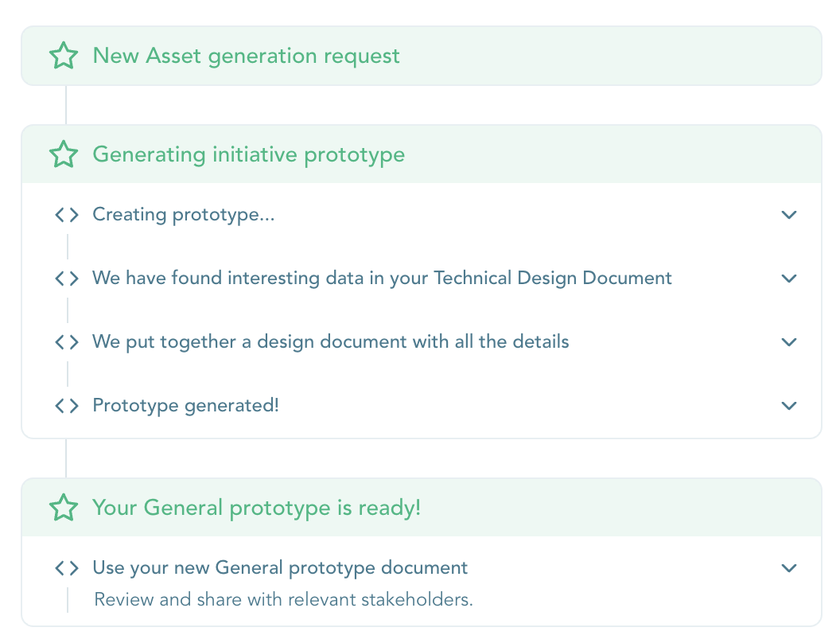Select the Generating initiative prototype header
Image resolution: width=840 pixels, height=643 pixels.
pyautogui.click(x=249, y=154)
